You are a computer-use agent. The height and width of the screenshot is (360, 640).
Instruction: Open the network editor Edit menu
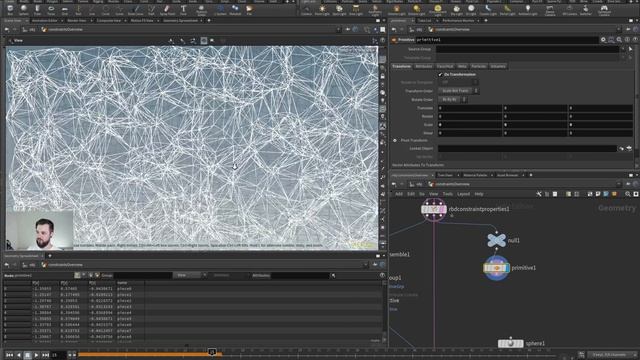pyautogui.click(x=411, y=194)
